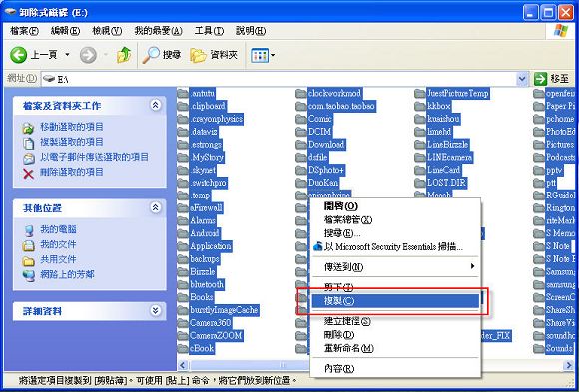Collapse the 其他位置 panel

coord(156,208)
